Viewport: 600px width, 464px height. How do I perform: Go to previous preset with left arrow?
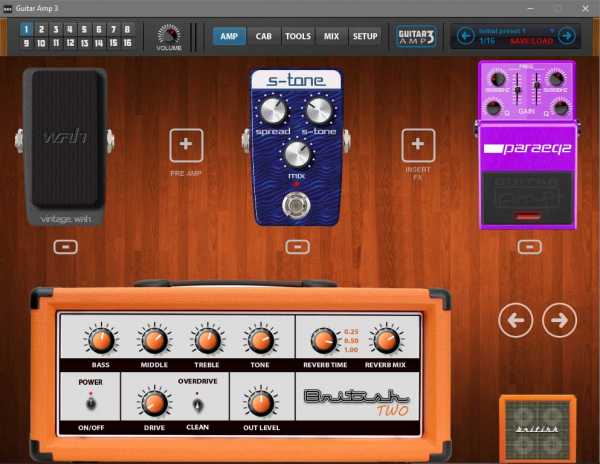(x=466, y=36)
